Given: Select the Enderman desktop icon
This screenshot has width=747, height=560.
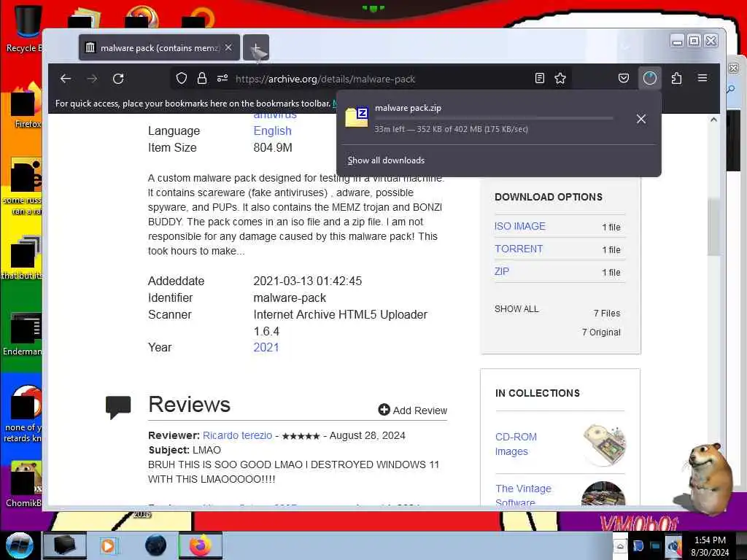Looking at the screenshot, I should (x=23, y=333).
